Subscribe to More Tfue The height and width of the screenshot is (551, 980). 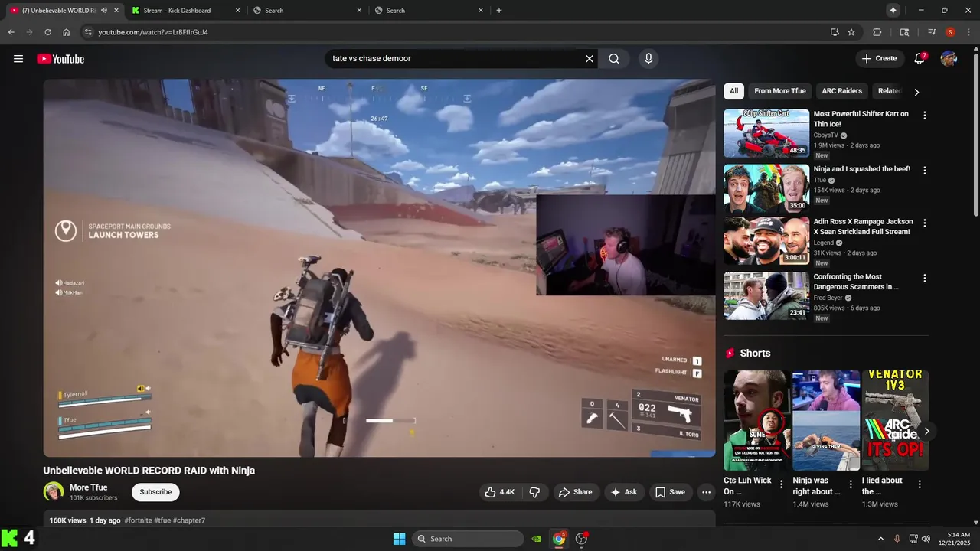click(x=155, y=492)
